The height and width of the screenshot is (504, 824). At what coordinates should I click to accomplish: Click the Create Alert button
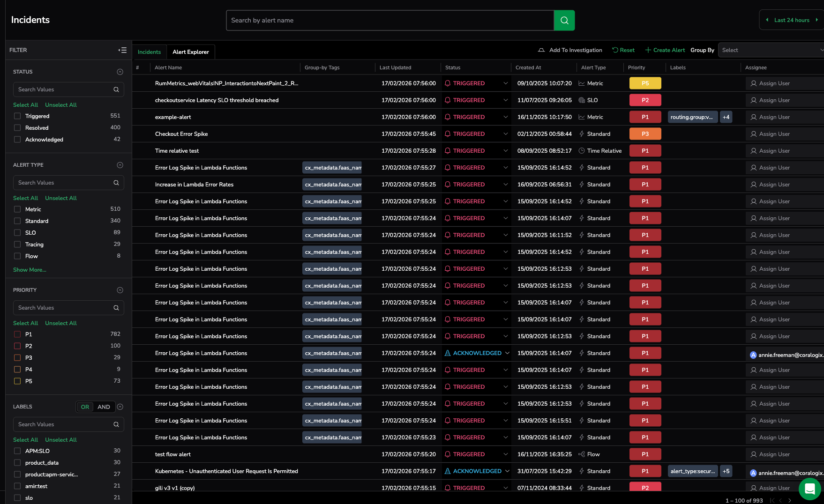tap(665, 50)
